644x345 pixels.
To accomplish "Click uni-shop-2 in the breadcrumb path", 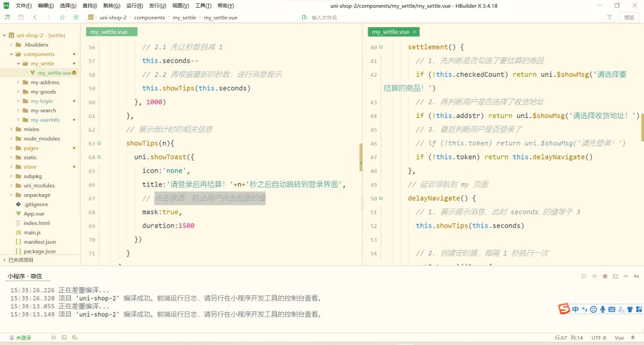I will [x=113, y=17].
